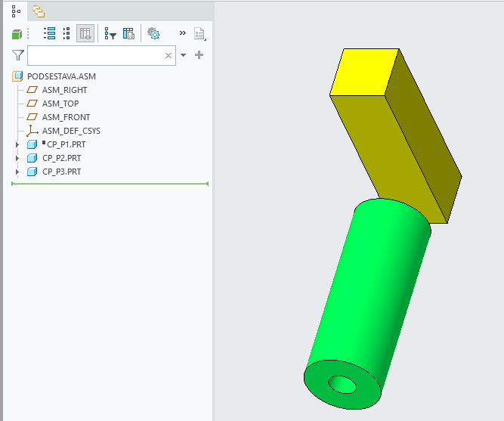This screenshot has height=421, width=504.
Task: Switch to the Model Tree tab
Action: tap(17, 11)
